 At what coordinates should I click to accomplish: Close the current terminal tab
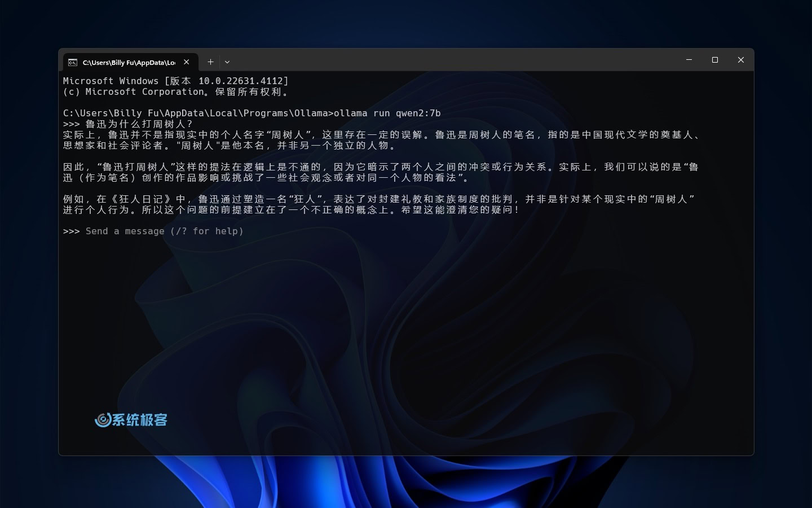click(x=187, y=62)
